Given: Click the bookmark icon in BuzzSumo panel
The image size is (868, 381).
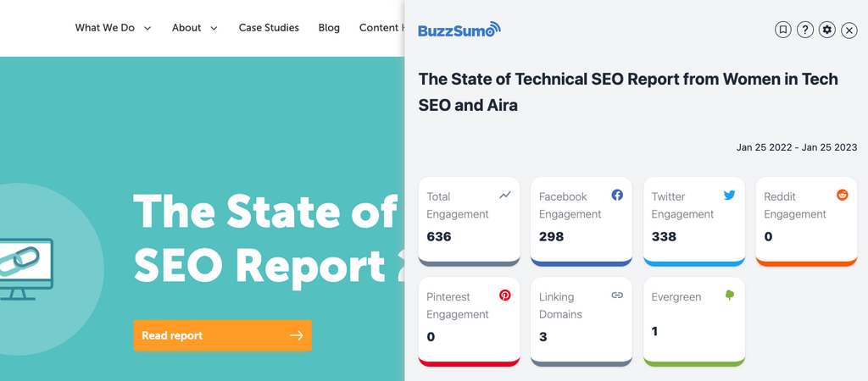Looking at the screenshot, I should (782, 30).
